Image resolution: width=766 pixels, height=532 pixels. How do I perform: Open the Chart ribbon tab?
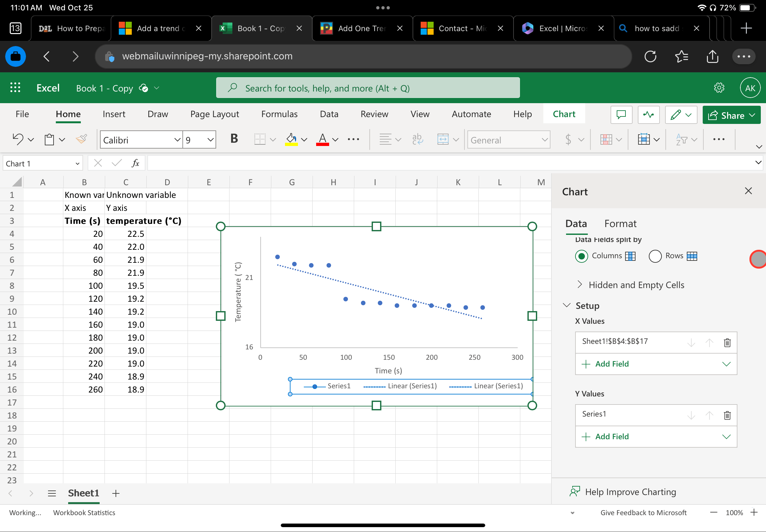tap(564, 114)
